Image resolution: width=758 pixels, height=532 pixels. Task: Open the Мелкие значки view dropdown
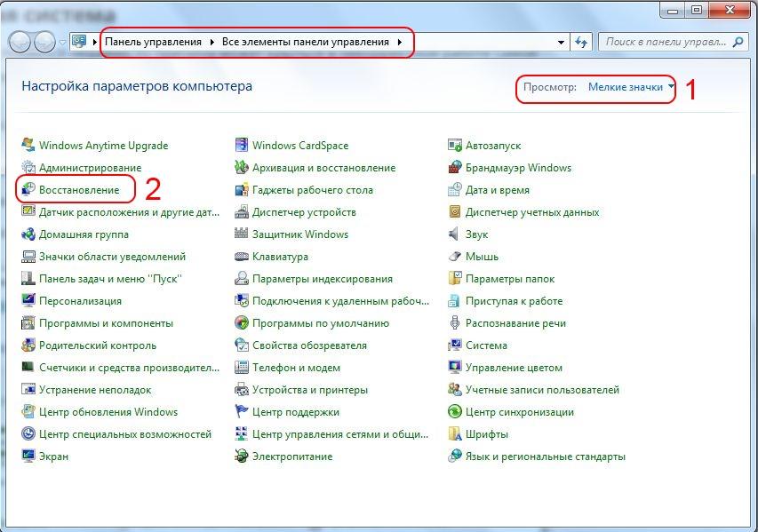click(631, 87)
